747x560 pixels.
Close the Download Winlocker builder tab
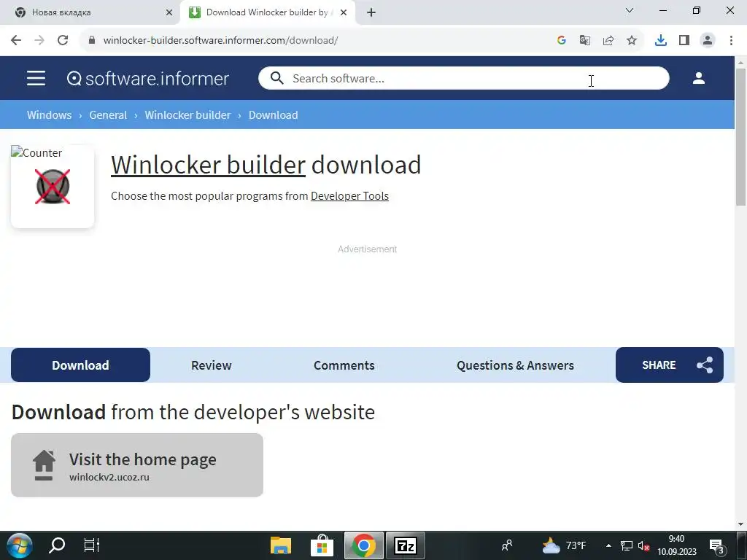(x=344, y=12)
